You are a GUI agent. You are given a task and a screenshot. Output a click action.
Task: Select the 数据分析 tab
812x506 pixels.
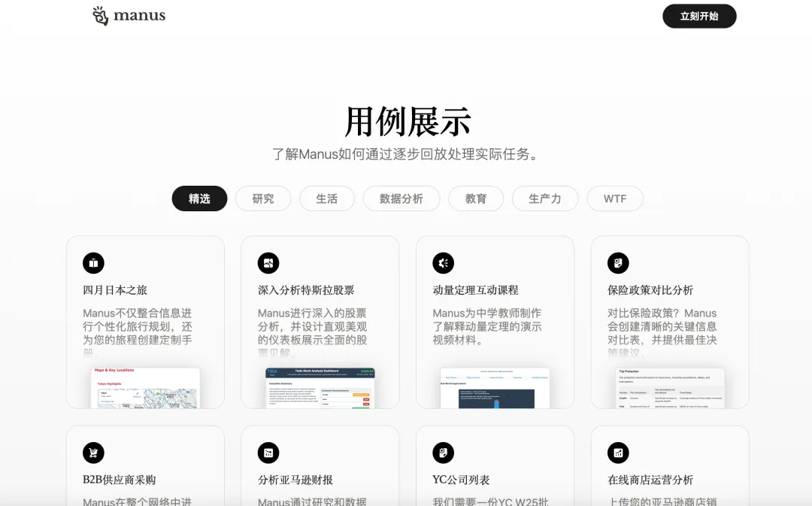click(401, 198)
